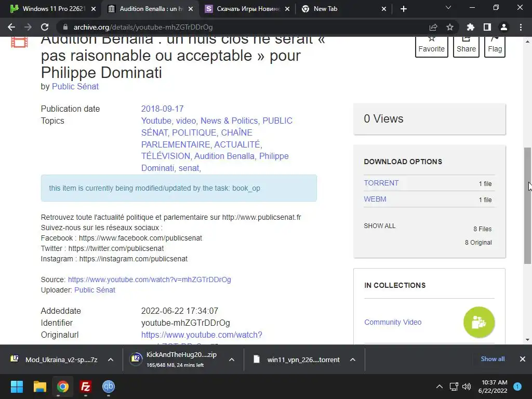
Task: Open the Chrome profile avatar
Action: [504, 27]
